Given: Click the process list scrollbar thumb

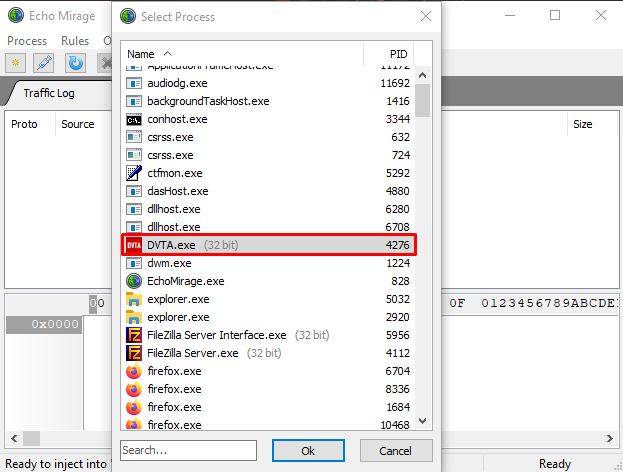Looking at the screenshot, I should click(x=423, y=101).
